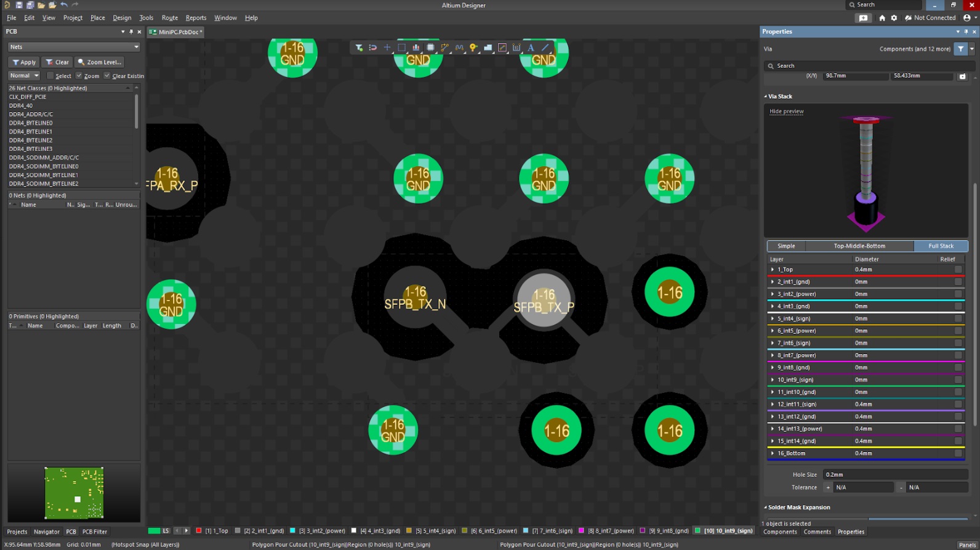Toggle the Zoom checkbox in PCB panel
The height and width of the screenshot is (550, 980).
[79, 76]
